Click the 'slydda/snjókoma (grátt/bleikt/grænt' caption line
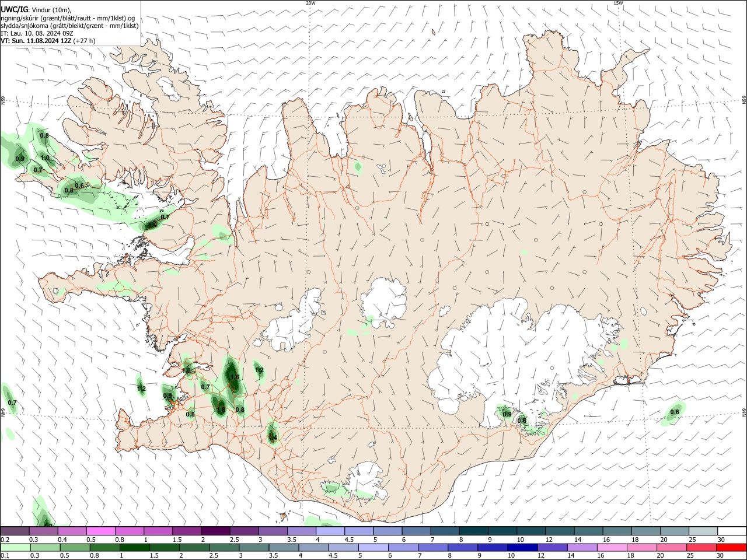Viewport: 747px width, 560px height. pyautogui.click(x=69, y=26)
